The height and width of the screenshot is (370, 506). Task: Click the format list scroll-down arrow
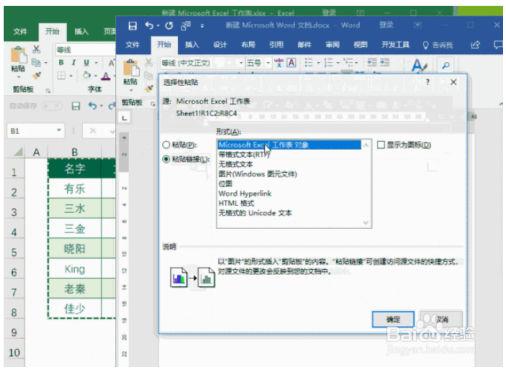[366, 223]
